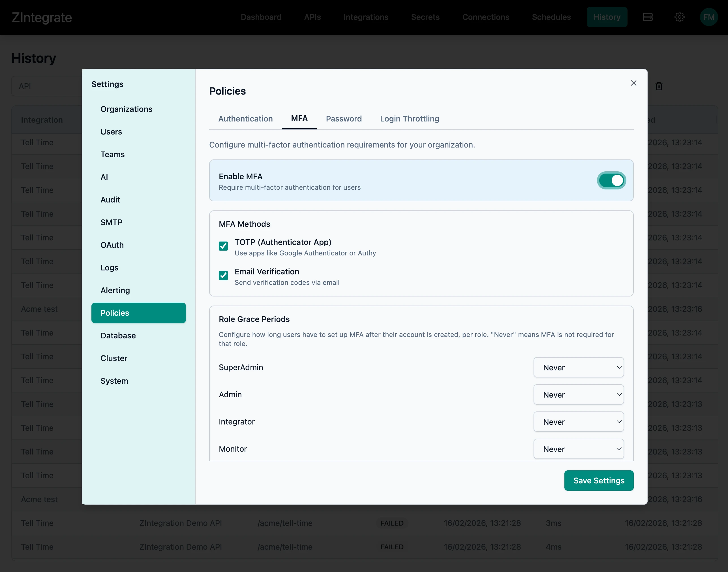Click the Save Settings button
Viewport: 728px width, 572px height.
click(599, 480)
